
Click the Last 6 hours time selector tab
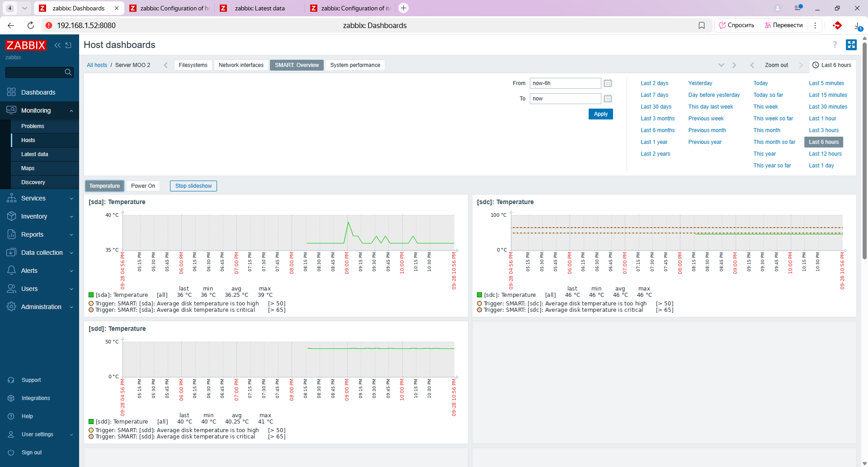coord(832,65)
